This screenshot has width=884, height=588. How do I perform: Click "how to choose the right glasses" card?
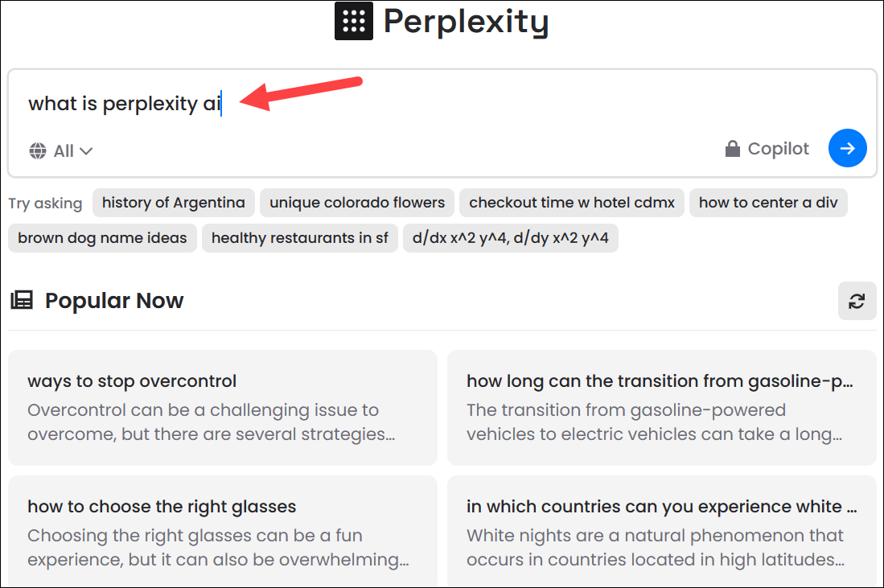223,531
